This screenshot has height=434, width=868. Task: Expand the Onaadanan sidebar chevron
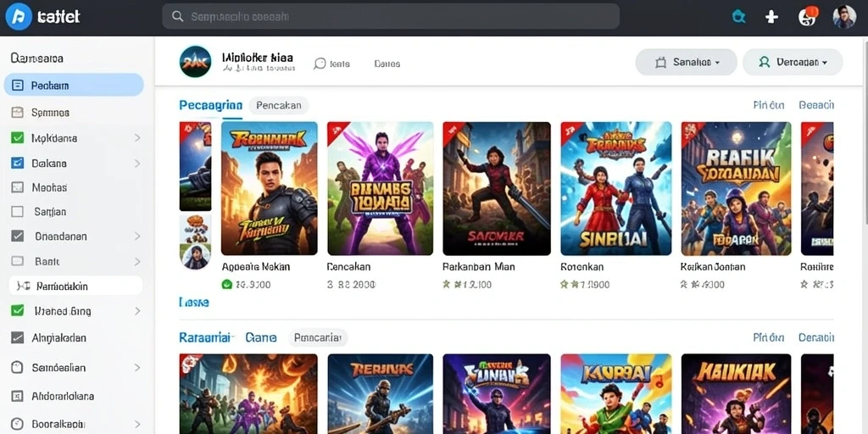[137, 236]
